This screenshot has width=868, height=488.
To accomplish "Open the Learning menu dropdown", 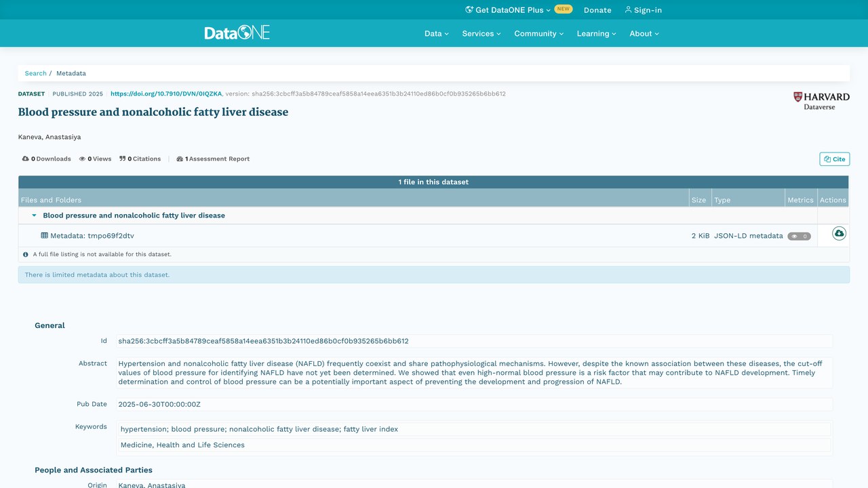I will click(x=597, y=33).
